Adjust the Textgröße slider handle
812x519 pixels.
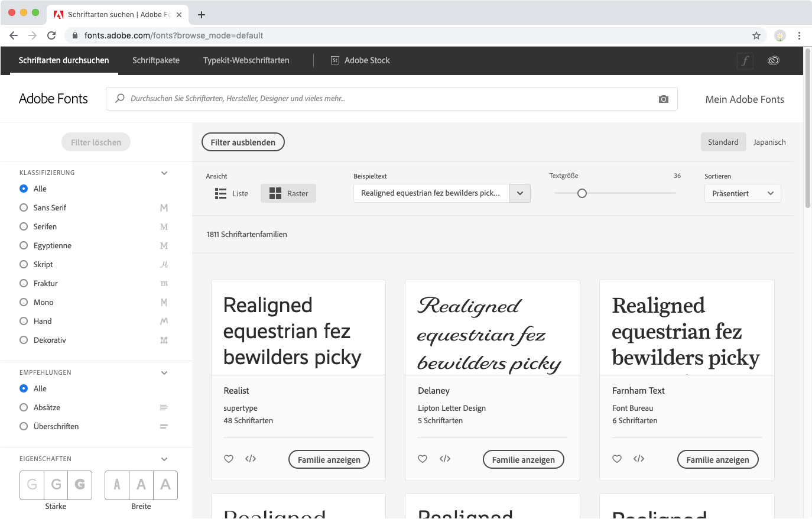point(582,193)
